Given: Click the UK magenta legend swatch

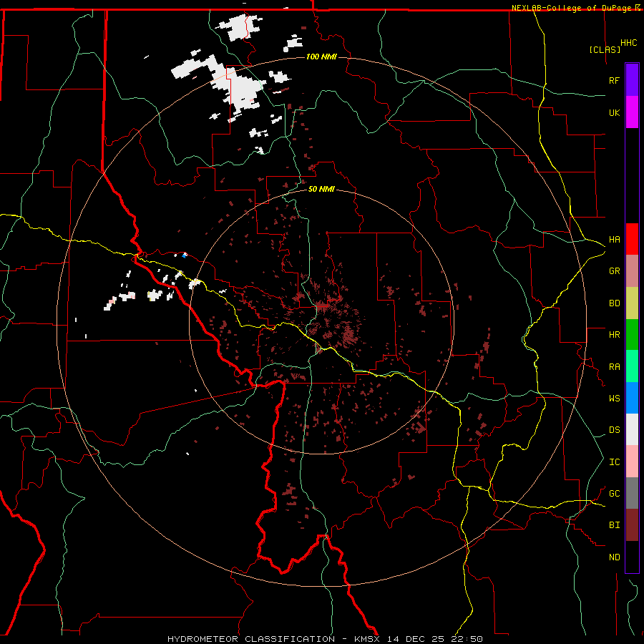Looking at the screenshot, I should pyautogui.click(x=632, y=112).
